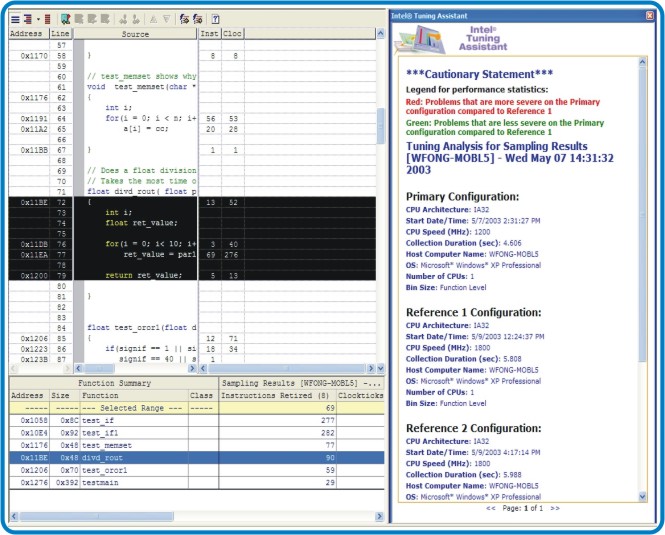Click the greyed up-triangle toolbar icon
The width and height of the screenshot is (665, 535).
point(154,19)
